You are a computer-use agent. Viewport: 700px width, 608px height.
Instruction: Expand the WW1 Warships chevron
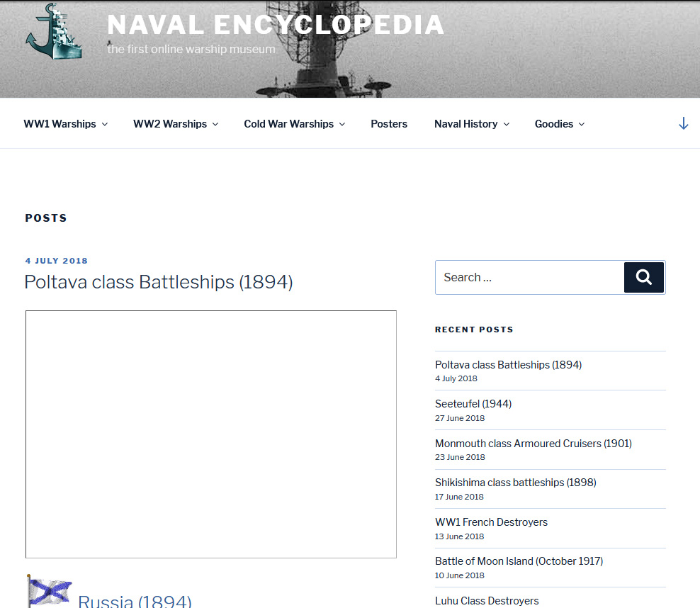pyautogui.click(x=105, y=124)
